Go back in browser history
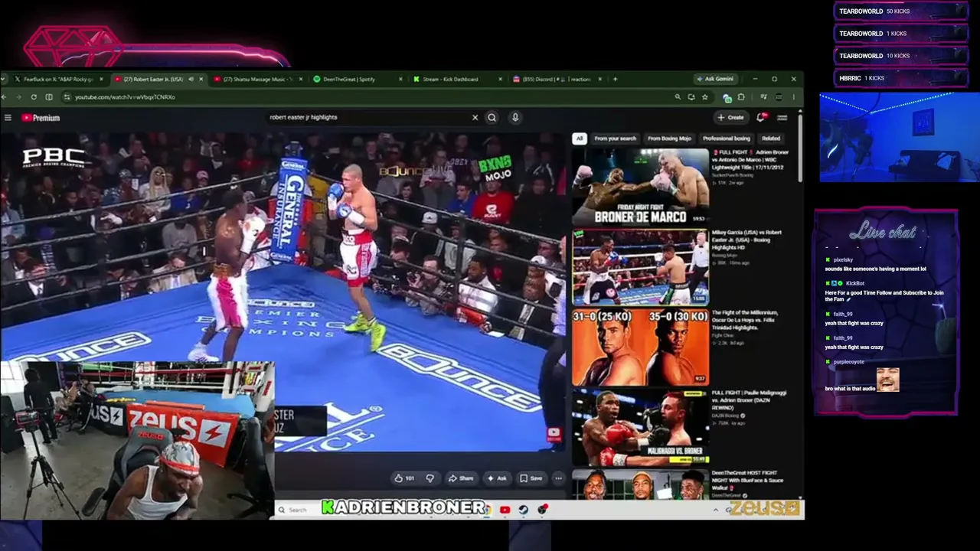 (x=5, y=97)
